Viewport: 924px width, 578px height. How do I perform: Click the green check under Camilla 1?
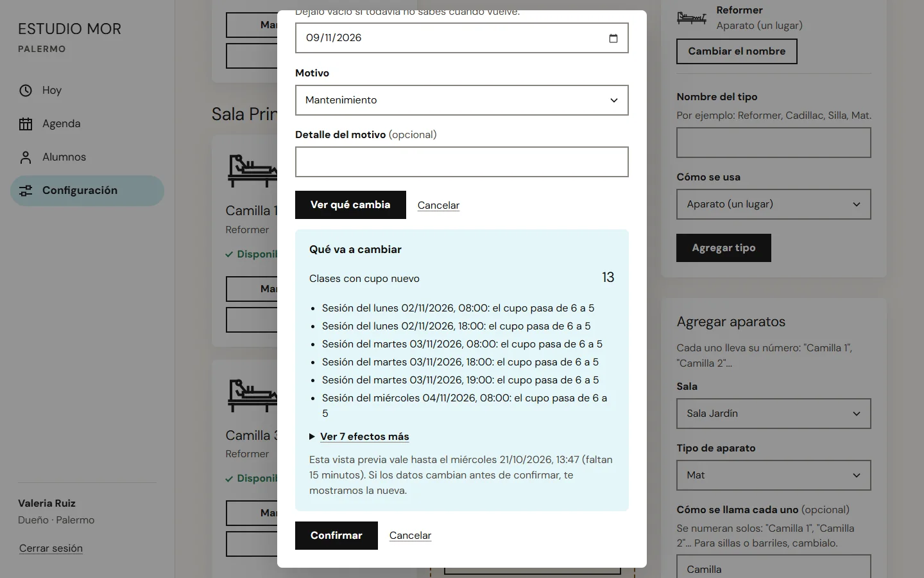229,254
